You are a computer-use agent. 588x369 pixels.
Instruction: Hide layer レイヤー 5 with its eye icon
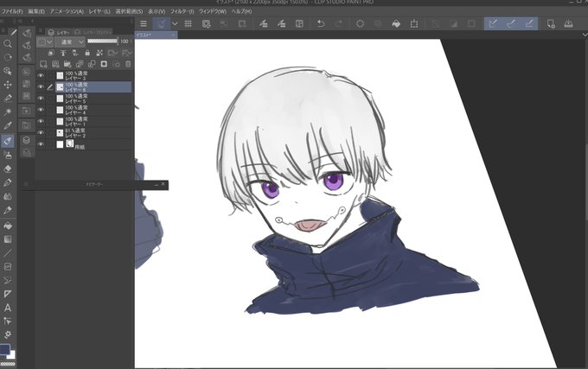pyautogui.click(x=41, y=99)
